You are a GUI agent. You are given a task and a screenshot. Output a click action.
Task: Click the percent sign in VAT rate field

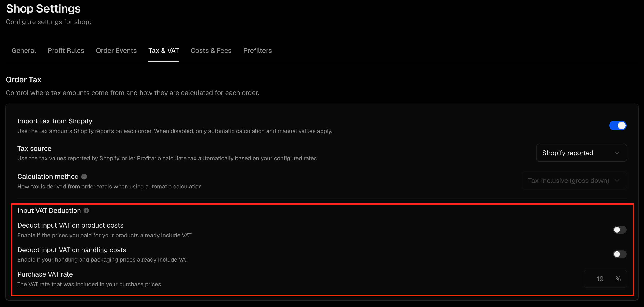coord(618,279)
